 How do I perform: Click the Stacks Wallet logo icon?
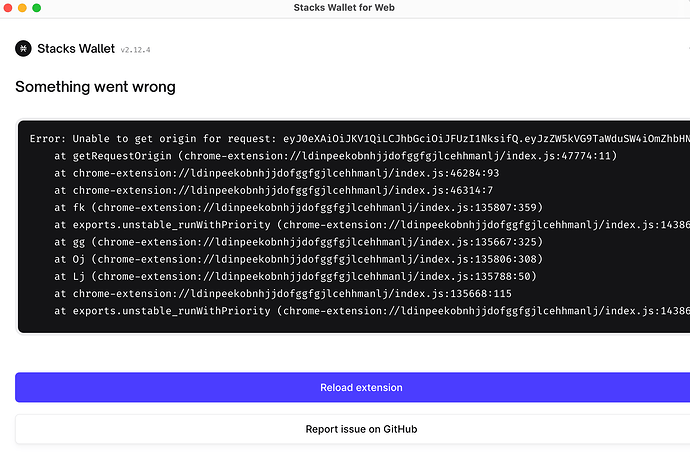point(23,48)
